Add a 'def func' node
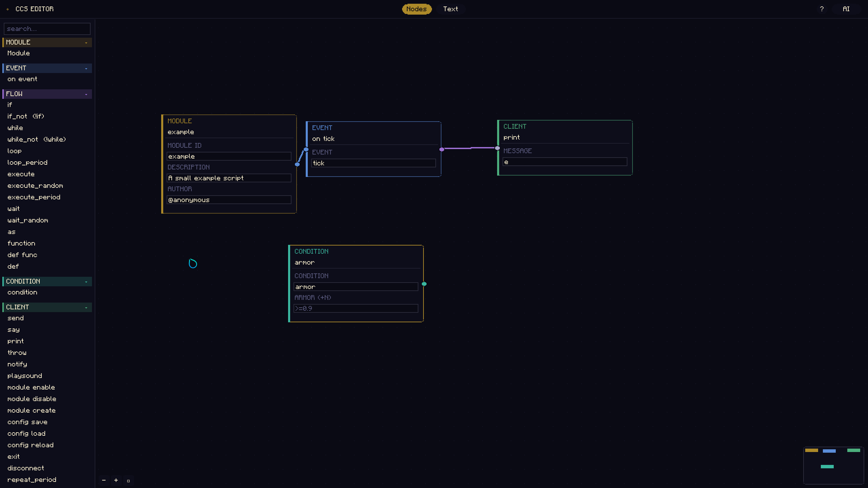Image resolution: width=868 pixels, height=488 pixels. click(x=47, y=255)
